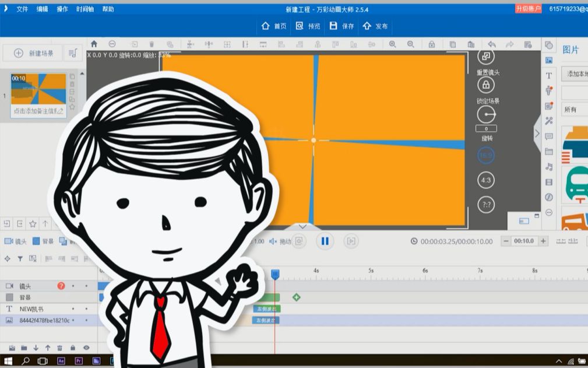Click the 00:10.0 duration field

[524, 241]
